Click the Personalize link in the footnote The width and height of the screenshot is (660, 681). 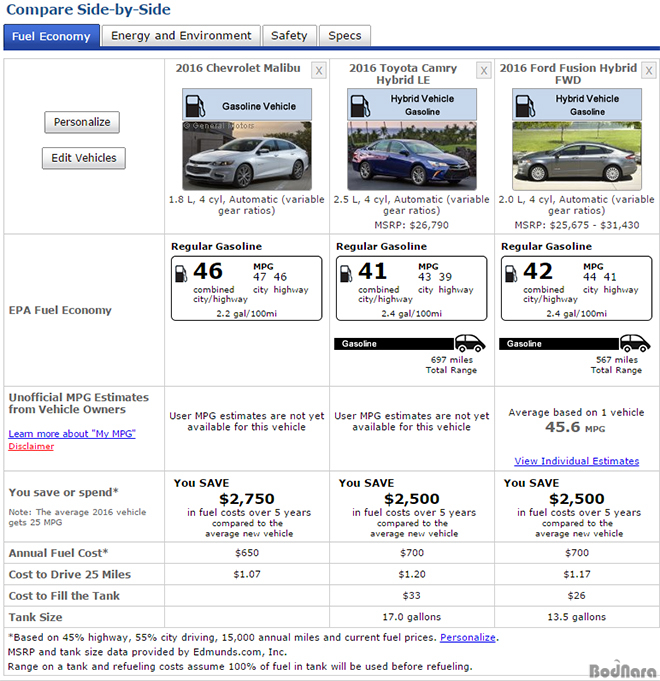(x=468, y=637)
